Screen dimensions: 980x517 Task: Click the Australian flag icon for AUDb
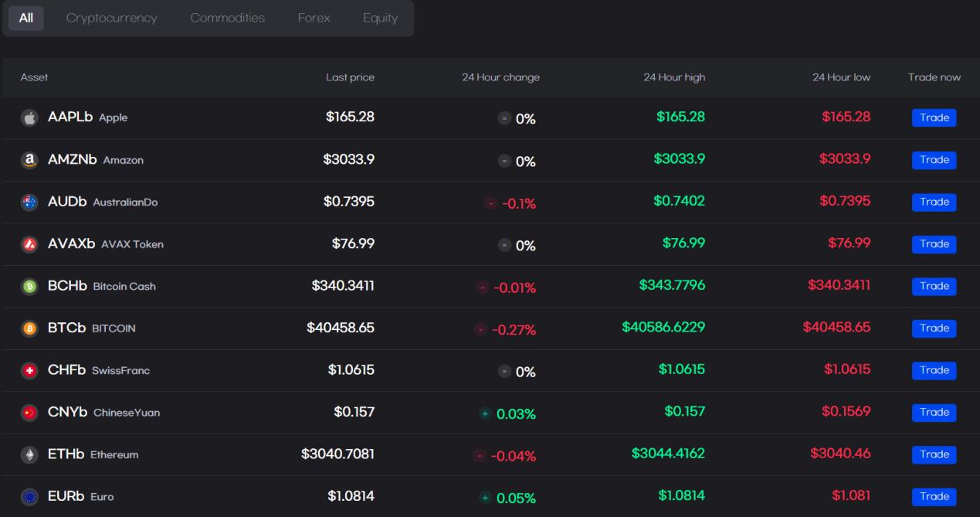[x=29, y=202]
